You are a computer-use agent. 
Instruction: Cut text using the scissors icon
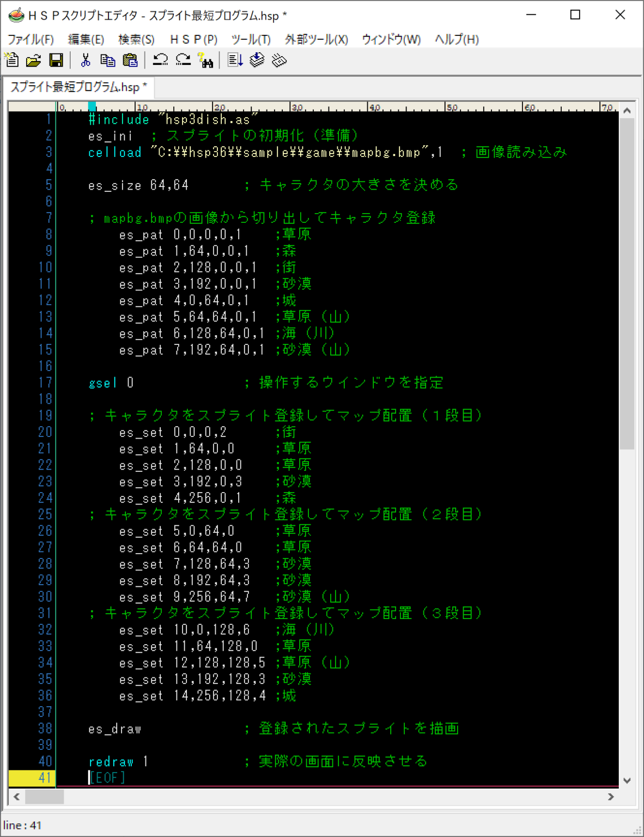(85, 60)
